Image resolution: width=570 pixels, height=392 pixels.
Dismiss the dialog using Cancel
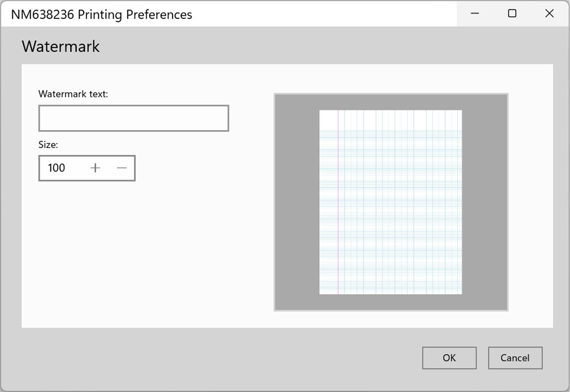tap(515, 358)
